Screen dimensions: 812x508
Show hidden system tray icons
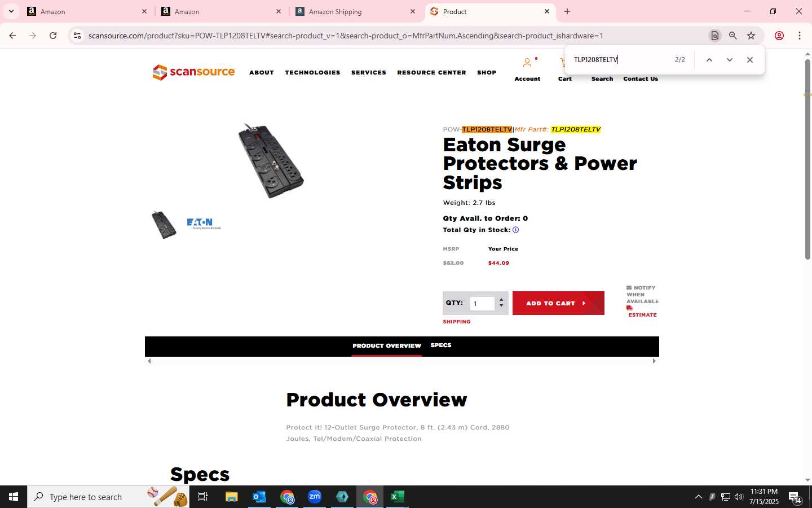698,497
